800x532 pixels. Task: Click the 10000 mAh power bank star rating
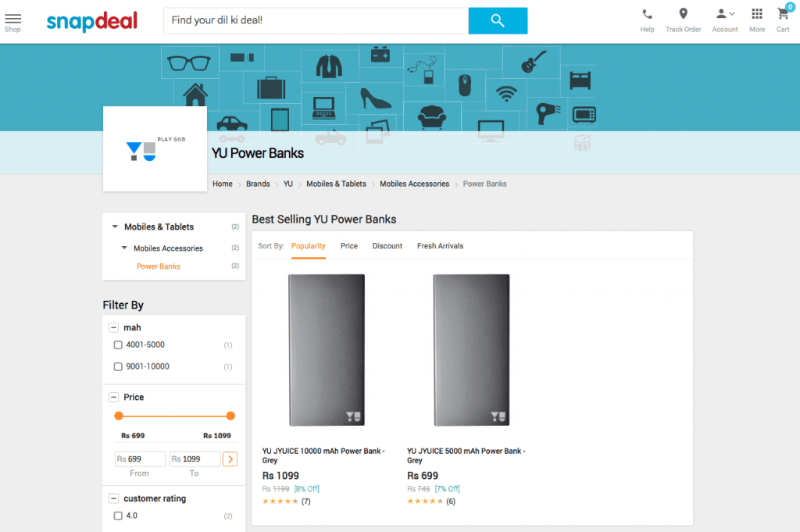(x=280, y=502)
